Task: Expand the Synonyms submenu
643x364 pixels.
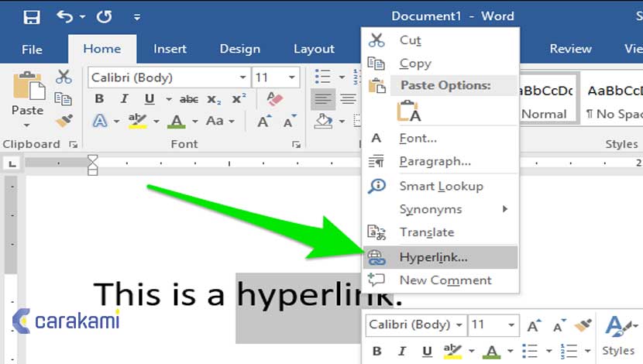Action: (x=441, y=209)
